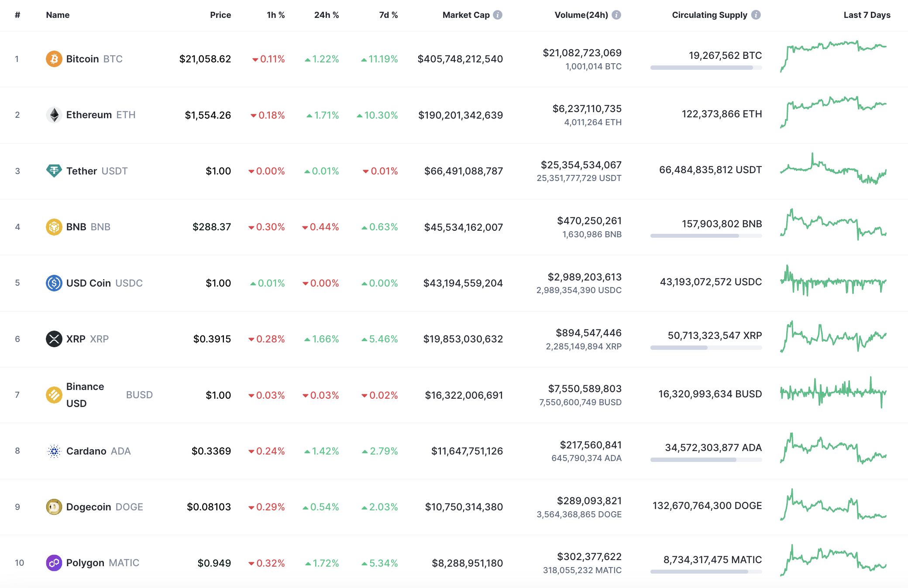Open the Volume(24h) info tooltip
The height and width of the screenshot is (588, 908).
616,14
